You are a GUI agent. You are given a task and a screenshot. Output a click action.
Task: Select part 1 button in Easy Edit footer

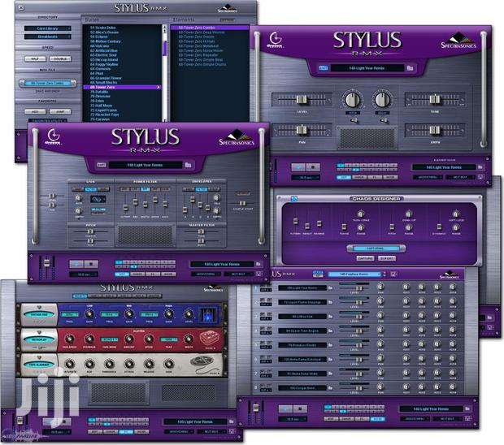[x=341, y=166]
